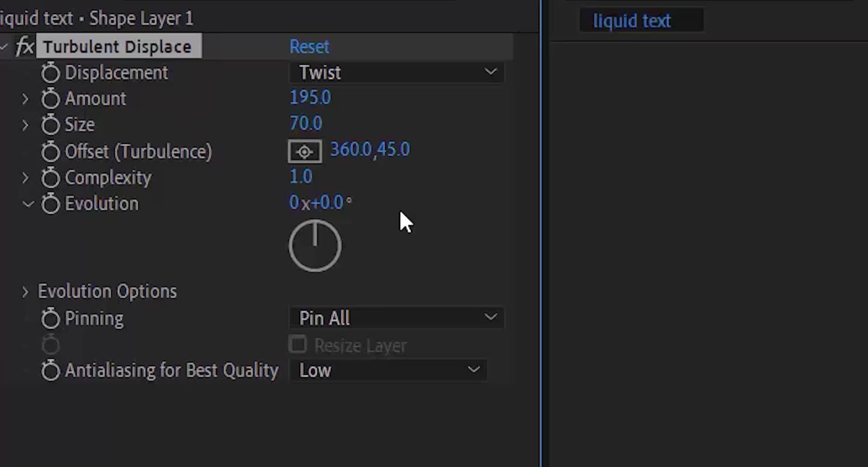The height and width of the screenshot is (467, 868).
Task: Reset the Turbulent Displace effect
Action: (309, 47)
